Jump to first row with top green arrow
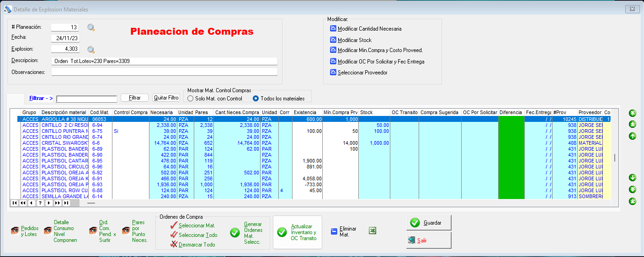Image resolution: width=644 pixels, height=257 pixels. (x=633, y=113)
